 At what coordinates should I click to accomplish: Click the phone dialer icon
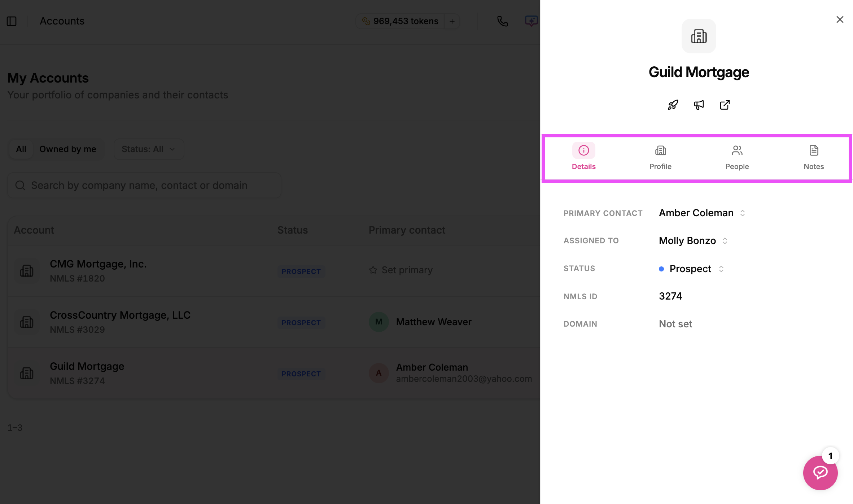pos(502,21)
